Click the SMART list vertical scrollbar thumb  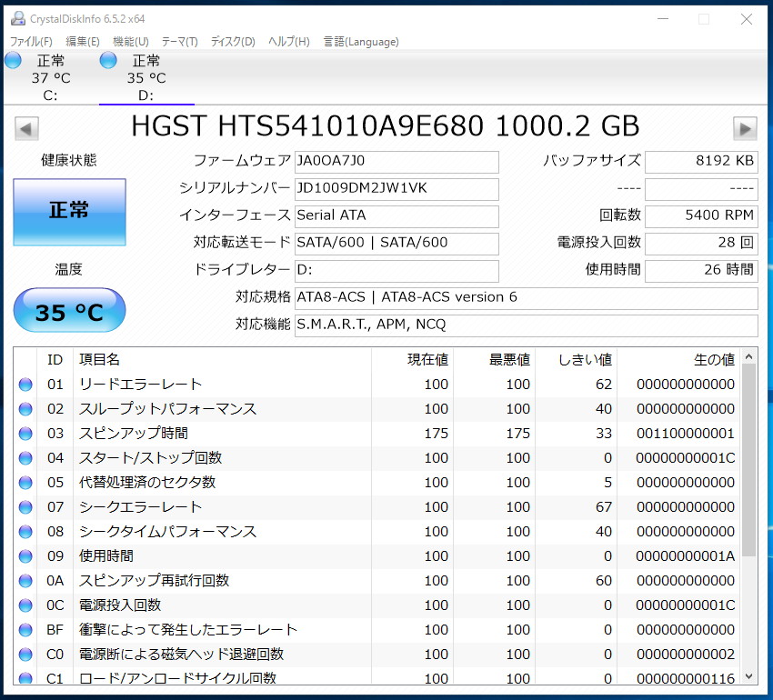(748, 460)
